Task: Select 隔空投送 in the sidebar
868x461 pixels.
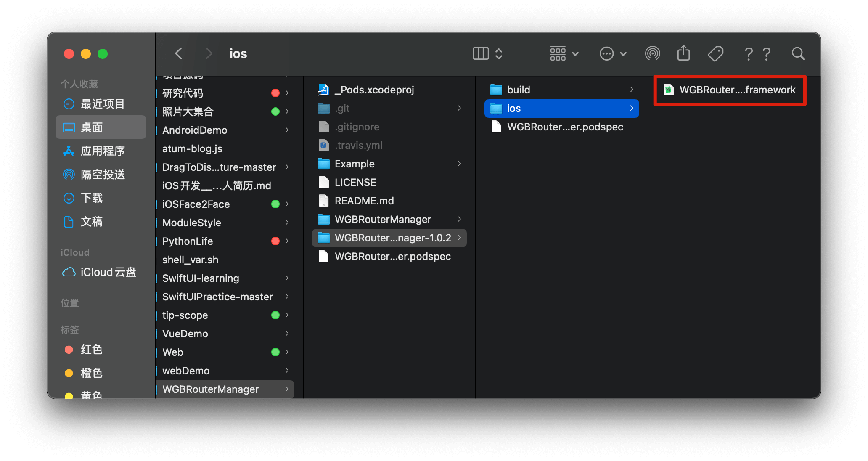Action: click(102, 175)
